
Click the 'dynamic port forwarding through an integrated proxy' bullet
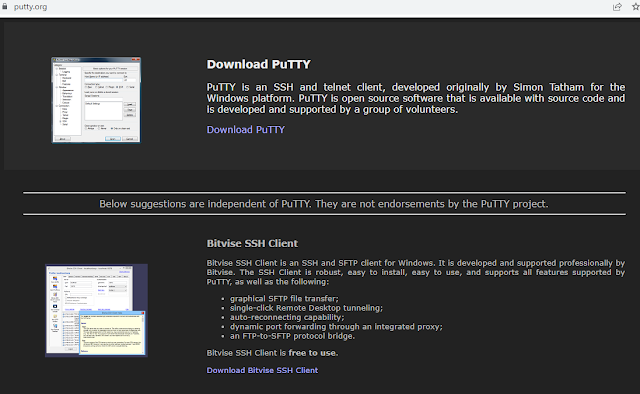(x=336, y=327)
